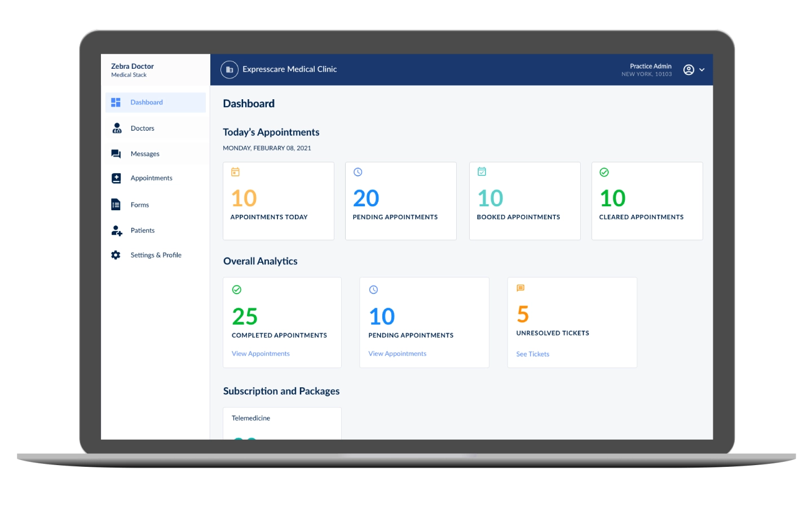The width and height of the screenshot is (812, 513).
Task: Select the Appointments Today card
Action: [279, 201]
